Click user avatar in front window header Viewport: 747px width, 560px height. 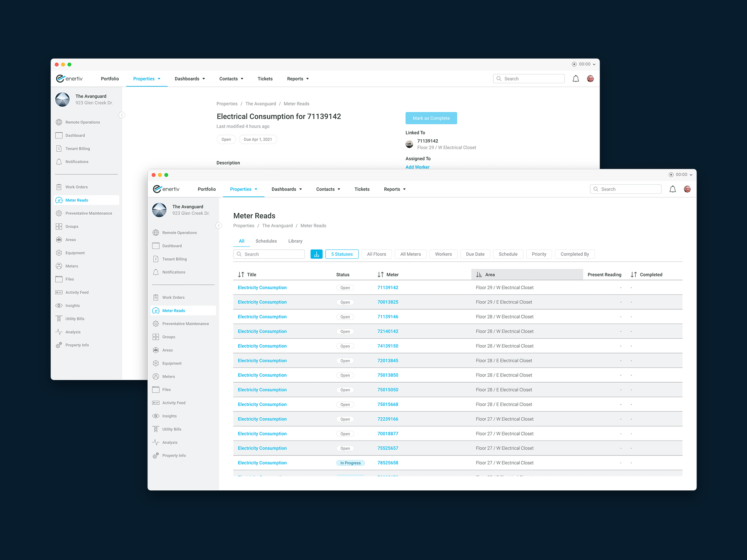(x=687, y=189)
